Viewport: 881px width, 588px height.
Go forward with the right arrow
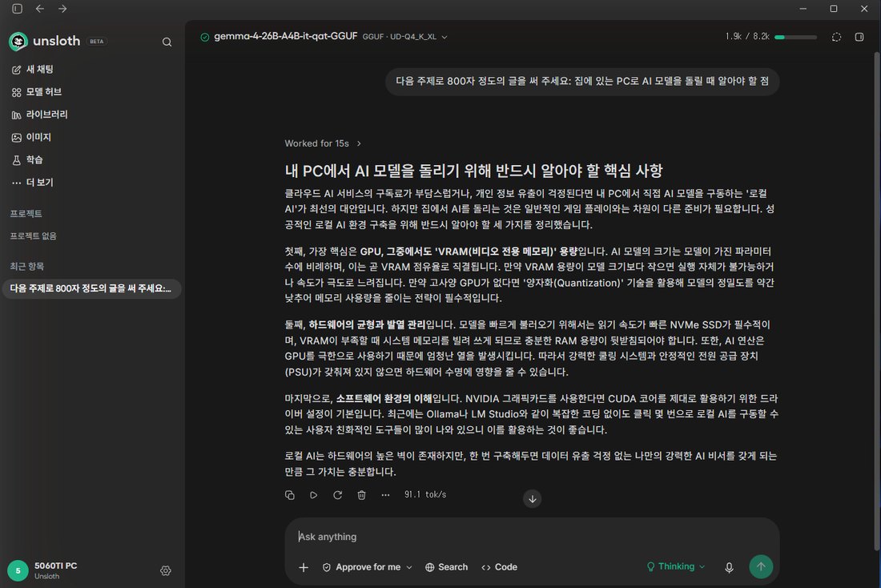click(x=62, y=9)
